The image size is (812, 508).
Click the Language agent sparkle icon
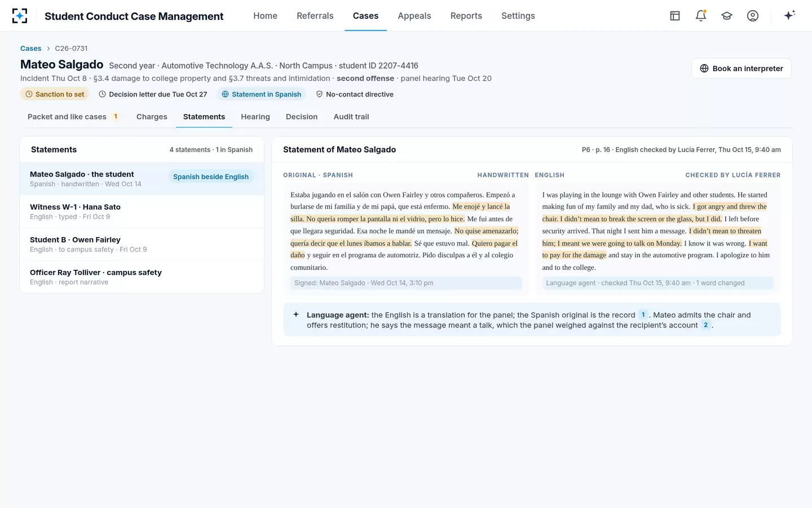pyautogui.click(x=296, y=314)
